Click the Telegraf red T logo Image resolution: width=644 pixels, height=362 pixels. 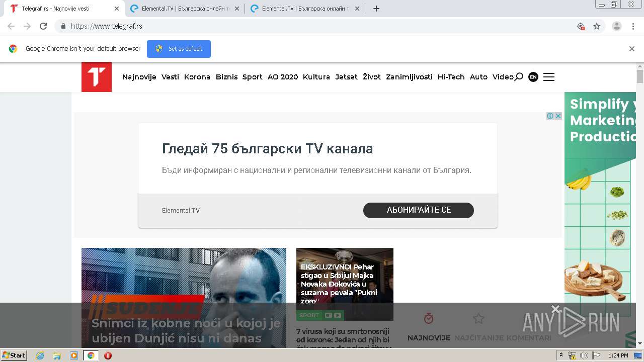pos(97,77)
